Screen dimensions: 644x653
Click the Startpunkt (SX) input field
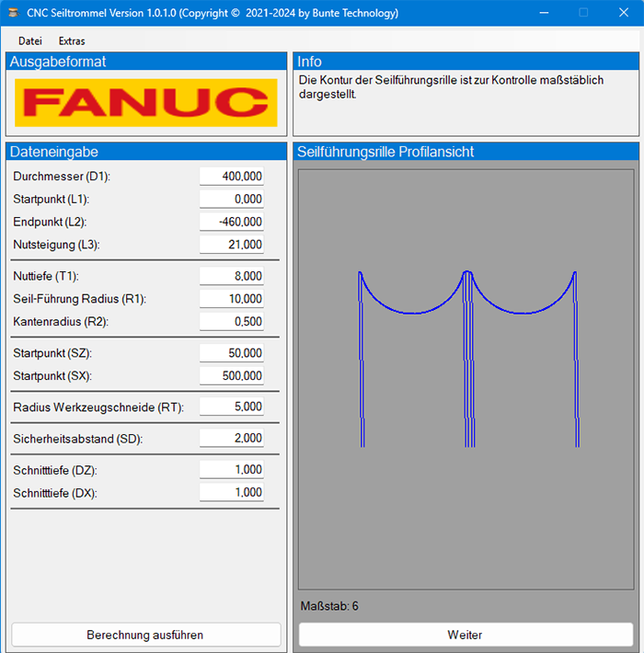click(x=232, y=375)
